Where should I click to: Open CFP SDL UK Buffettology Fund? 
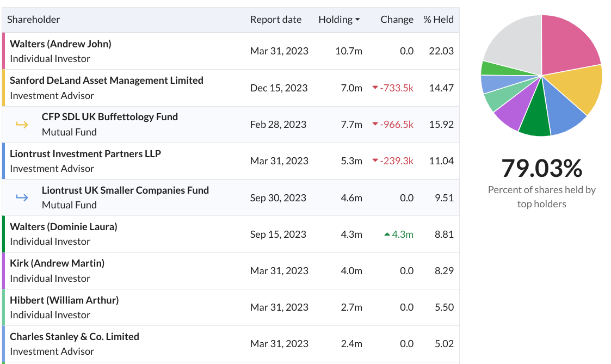(x=110, y=117)
